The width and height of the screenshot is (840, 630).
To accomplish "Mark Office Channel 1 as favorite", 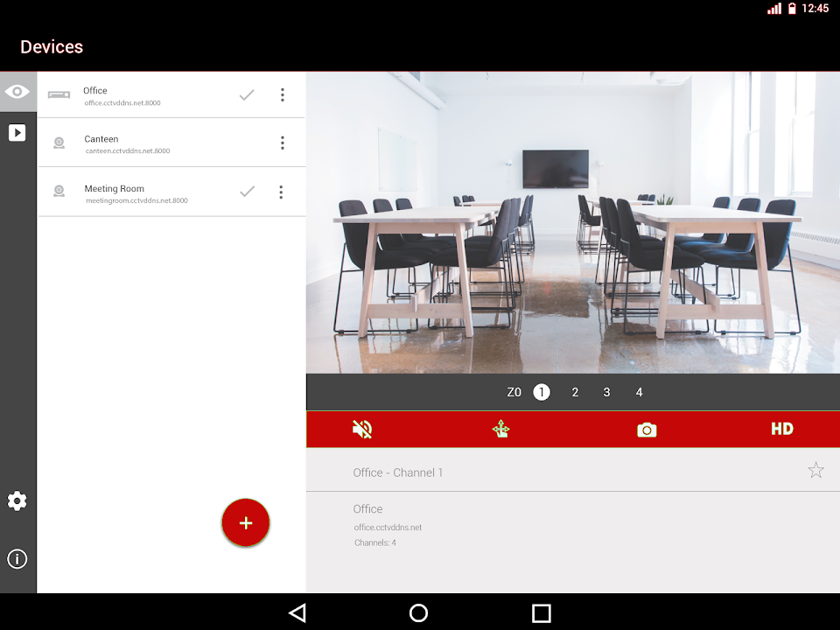I will click(815, 471).
